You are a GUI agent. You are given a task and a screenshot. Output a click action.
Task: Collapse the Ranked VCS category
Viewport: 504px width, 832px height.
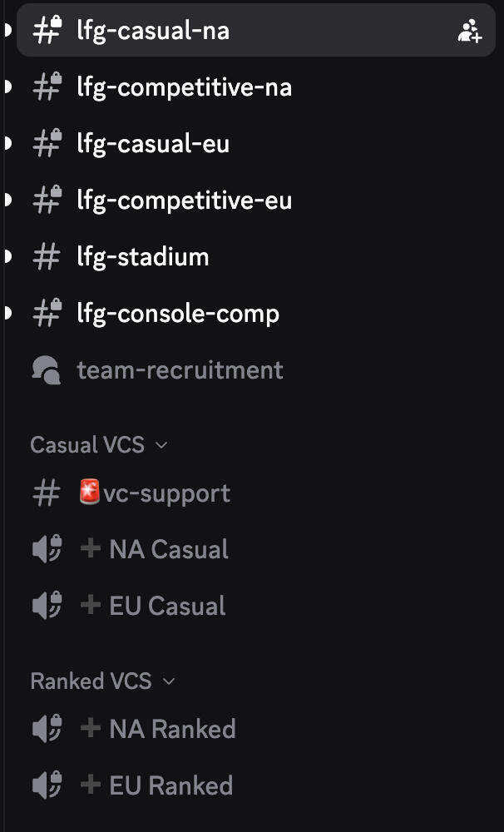91,681
